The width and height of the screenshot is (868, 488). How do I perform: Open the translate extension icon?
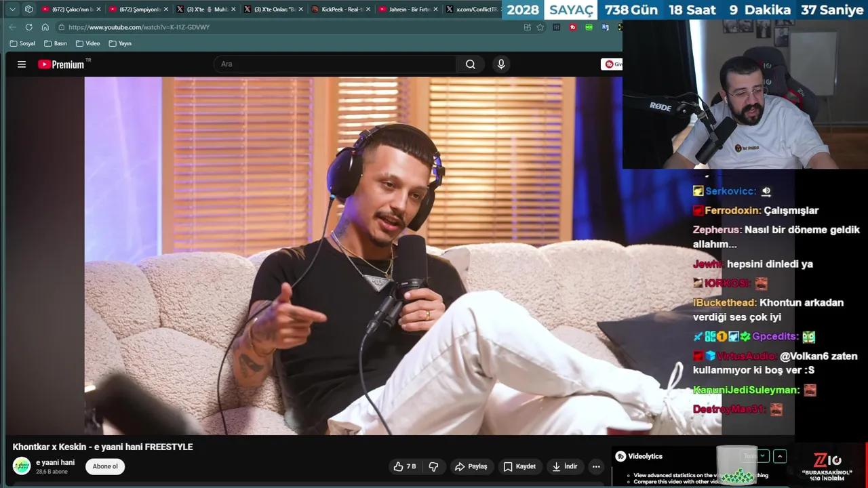pos(605,27)
